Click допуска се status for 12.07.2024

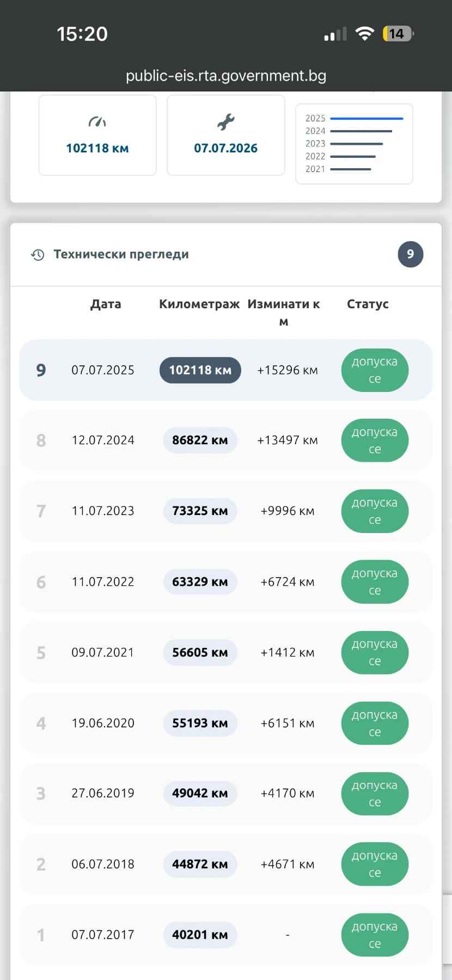coord(375,440)
